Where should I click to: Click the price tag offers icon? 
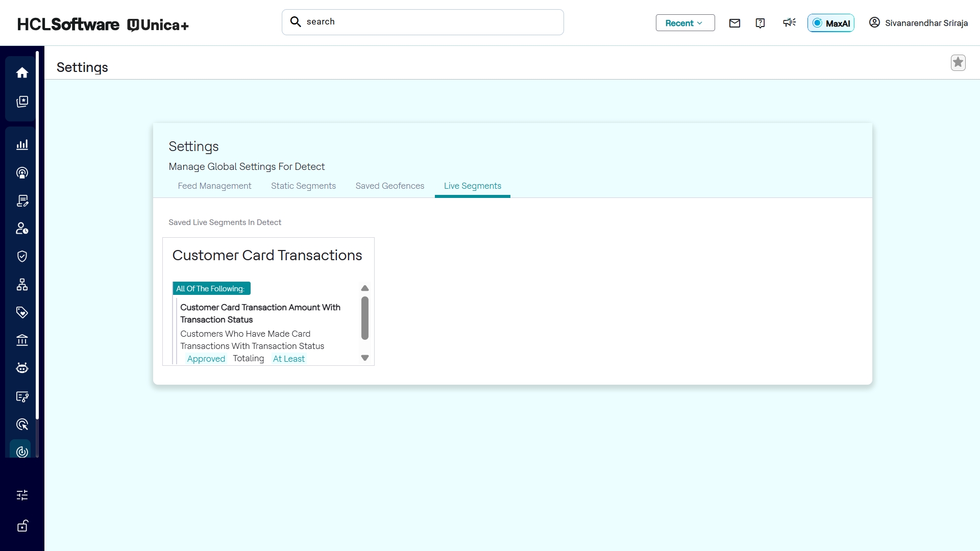coord(22,312)
